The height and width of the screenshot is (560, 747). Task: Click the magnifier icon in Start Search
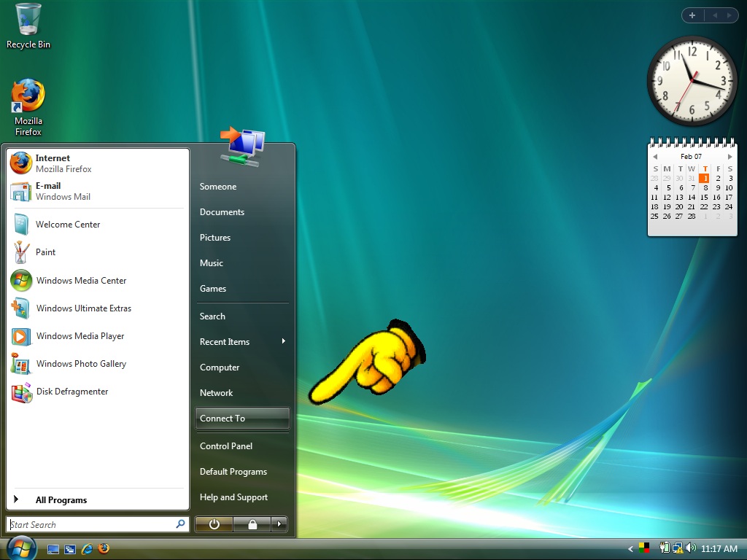[x=181, y=524]
